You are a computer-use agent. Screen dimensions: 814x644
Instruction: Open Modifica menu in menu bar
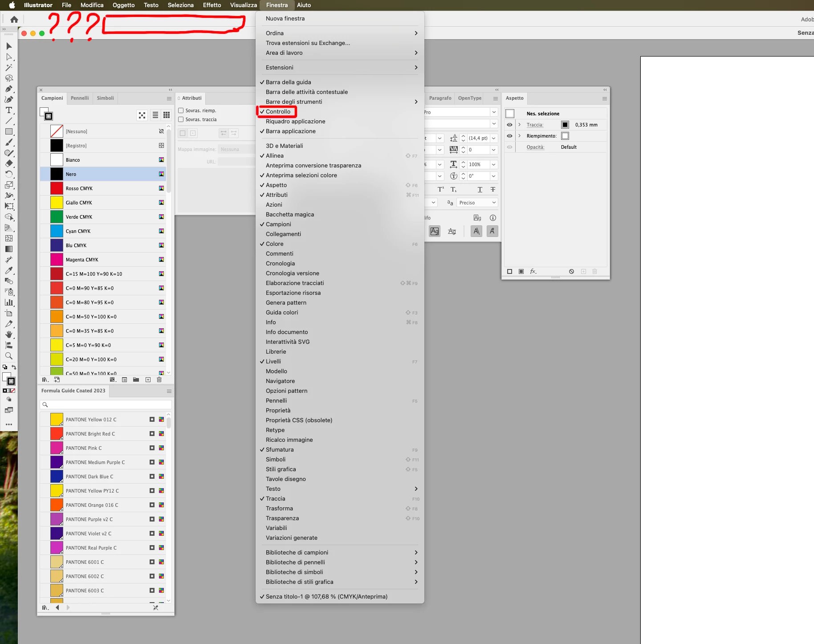[92, 5]
